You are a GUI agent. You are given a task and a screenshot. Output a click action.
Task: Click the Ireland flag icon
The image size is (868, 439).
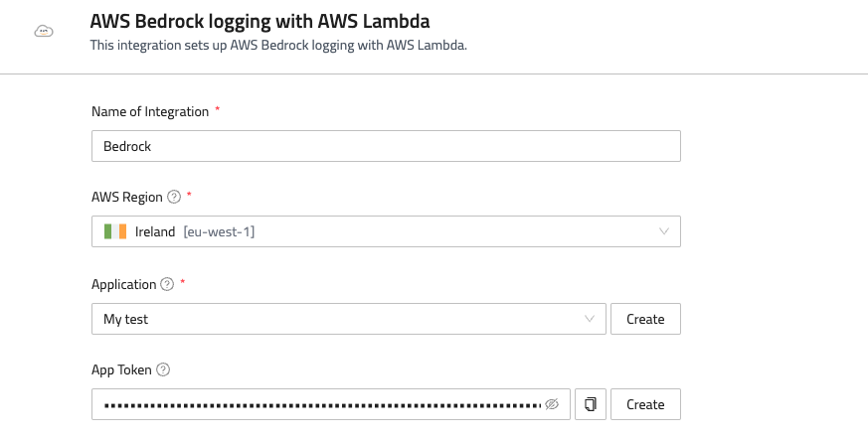115,231
